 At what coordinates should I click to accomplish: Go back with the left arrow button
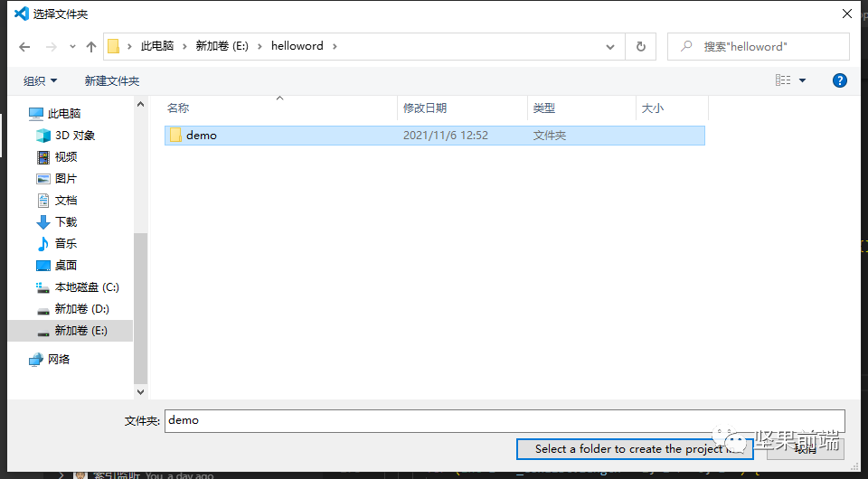point(24,47)
